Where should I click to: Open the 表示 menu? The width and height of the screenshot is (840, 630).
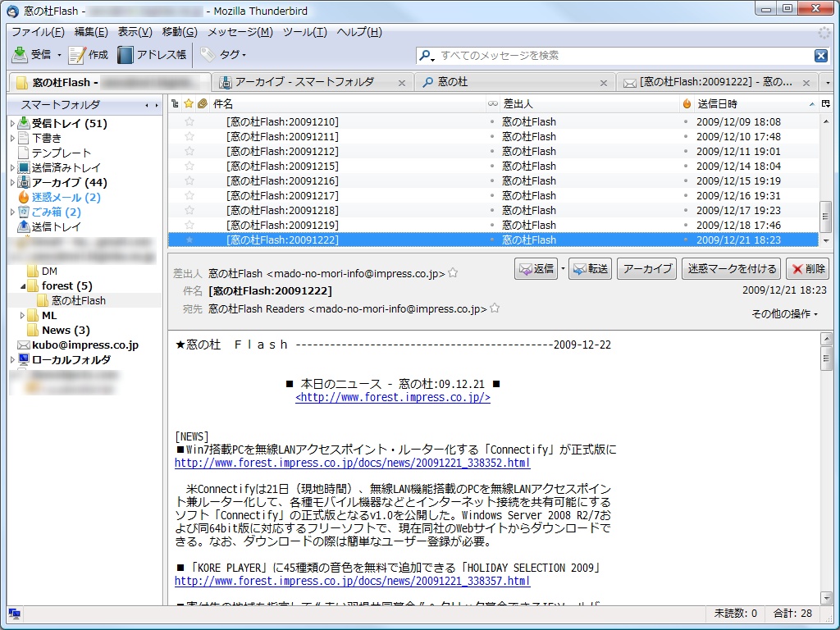pyautogui.click(x=135, y=32)
